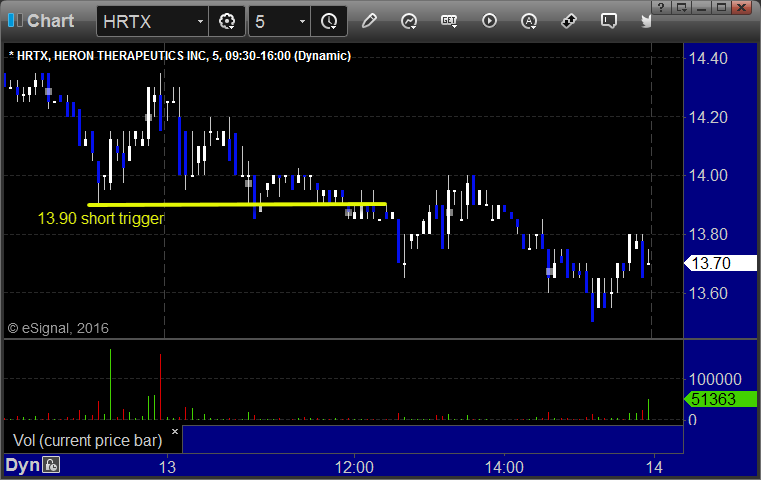Open the HRTX symbol dropdown arrow
This screenshot has height=480, width=761.
tap(200, 22)
